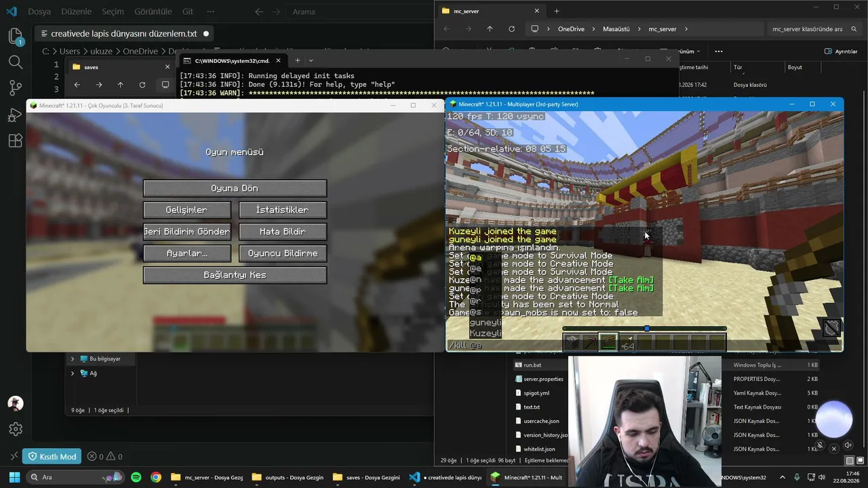Click Hata Bildir button
The height and width of the screenshot is (488, 868).
[283, 231]
